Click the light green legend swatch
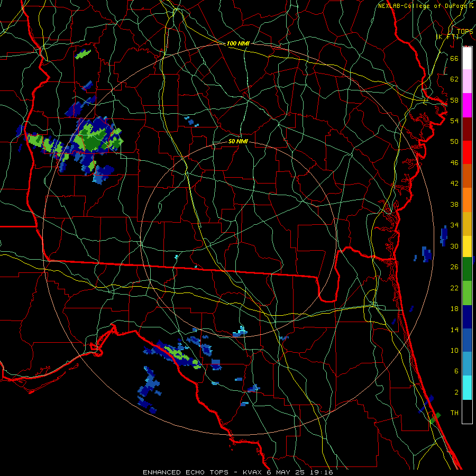The image size is (476, 476). [x=467, y=293]
